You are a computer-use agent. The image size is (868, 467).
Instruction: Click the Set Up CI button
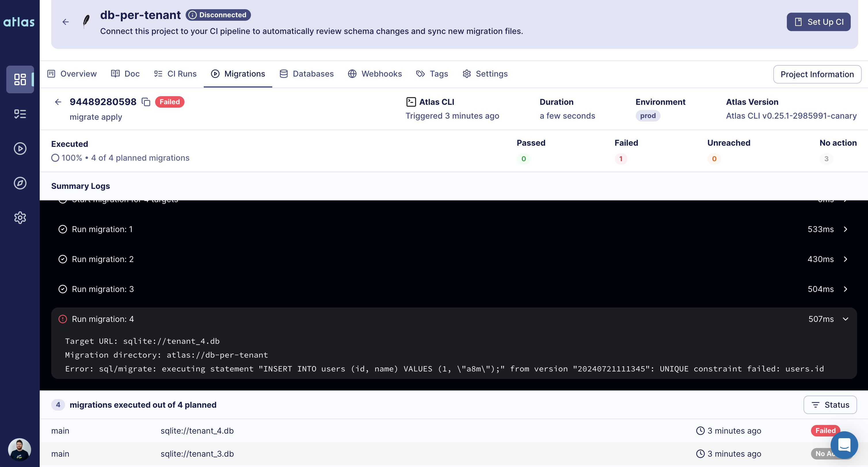point(819,22)
